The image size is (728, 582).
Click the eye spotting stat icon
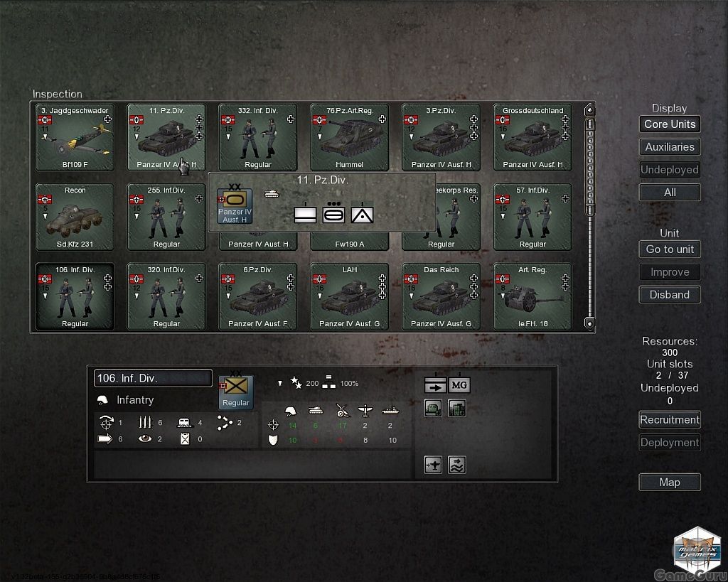coord(145,438)
